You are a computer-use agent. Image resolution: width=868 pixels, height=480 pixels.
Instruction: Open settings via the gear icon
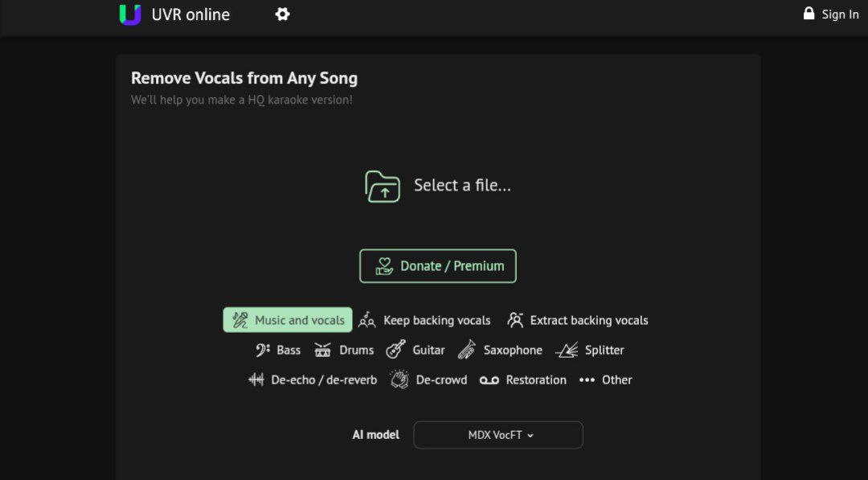click(282, 14)
